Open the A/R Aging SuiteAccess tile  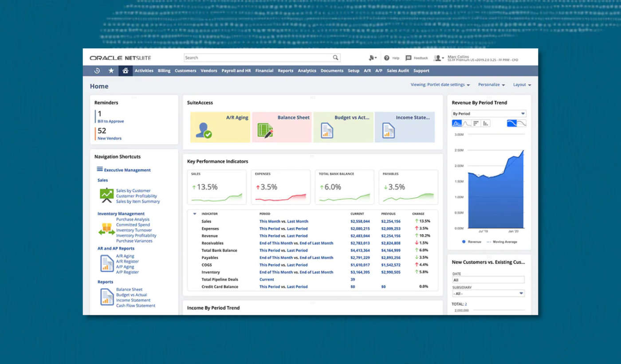pos(220,126)
